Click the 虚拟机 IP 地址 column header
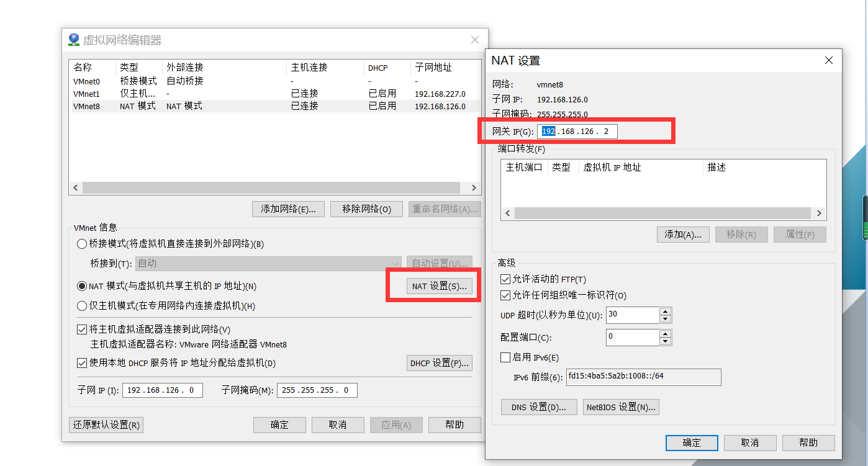Viewport: 868px width, 466px height. point(641,168)
